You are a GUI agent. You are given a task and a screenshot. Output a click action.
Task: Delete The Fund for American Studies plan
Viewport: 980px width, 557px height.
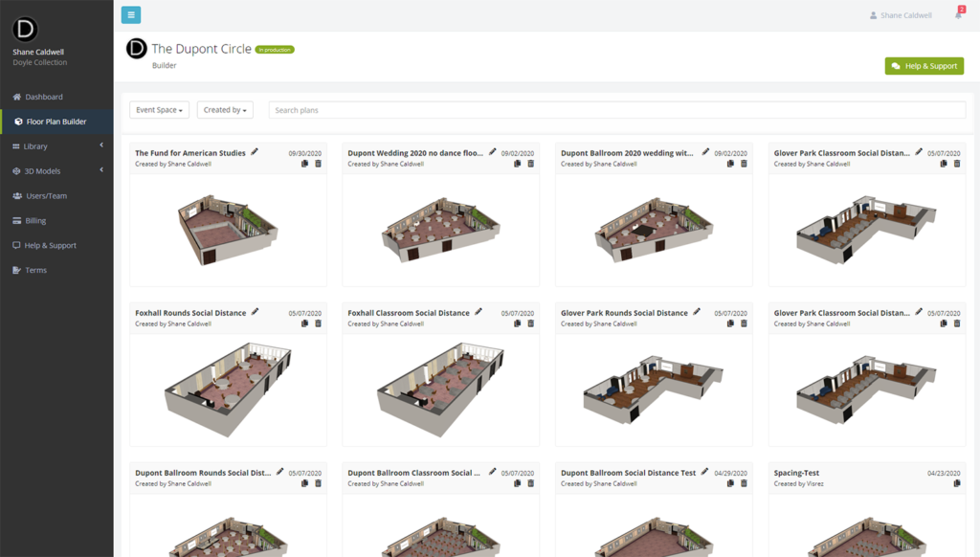click(318, 164)
